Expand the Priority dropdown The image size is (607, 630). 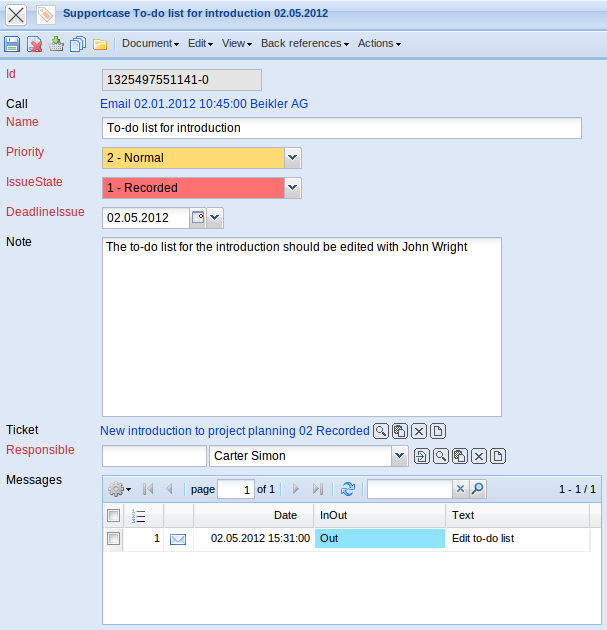pos(292,157)
